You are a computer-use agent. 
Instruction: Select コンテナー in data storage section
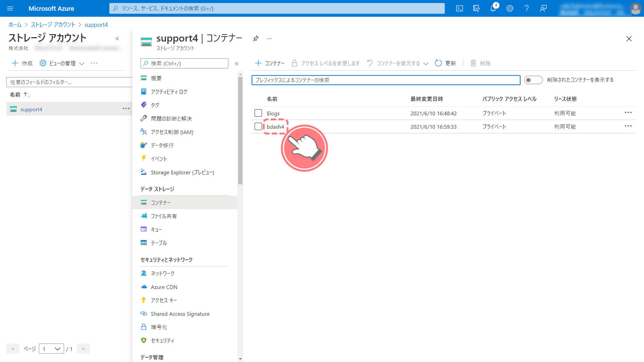(x=185, y=202)
